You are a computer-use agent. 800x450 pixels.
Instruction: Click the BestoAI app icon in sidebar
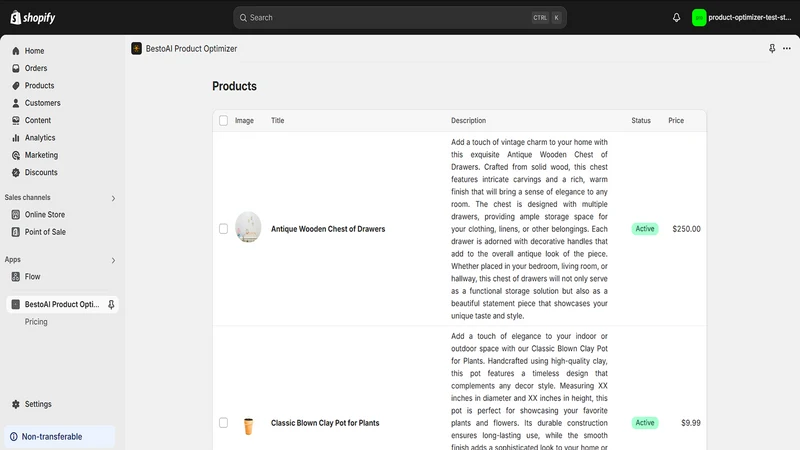coord(16,305)
